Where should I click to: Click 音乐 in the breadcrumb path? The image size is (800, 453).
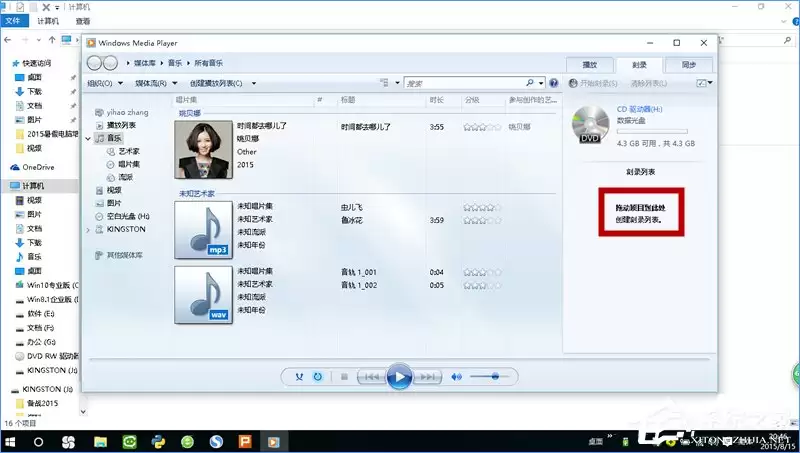coord(174,63)
